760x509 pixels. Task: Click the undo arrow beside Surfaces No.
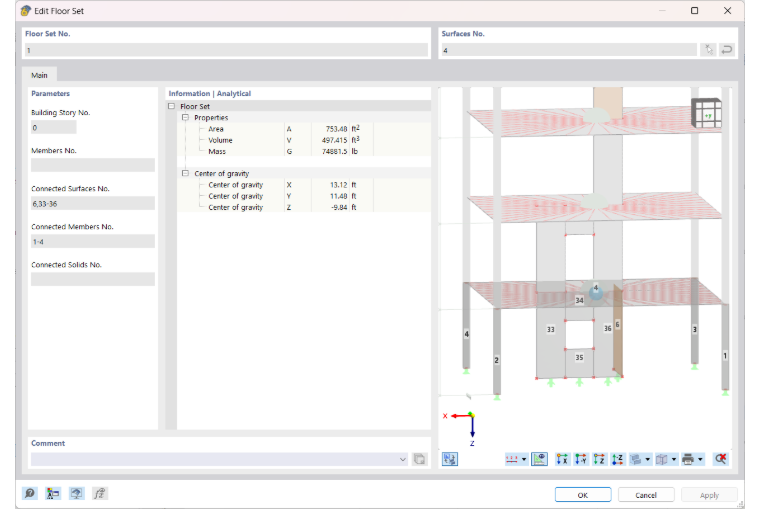[x=727, y=49]
